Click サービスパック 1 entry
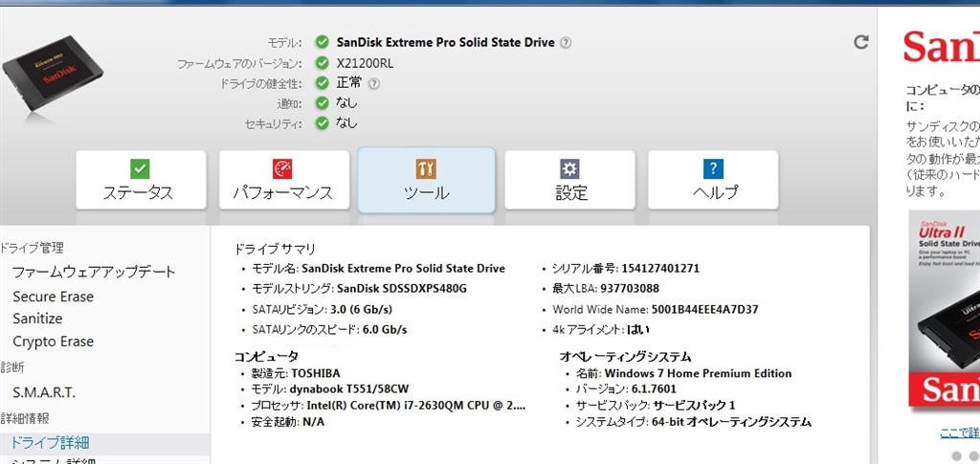The image size is (980, 464). [x=655, y=406]
